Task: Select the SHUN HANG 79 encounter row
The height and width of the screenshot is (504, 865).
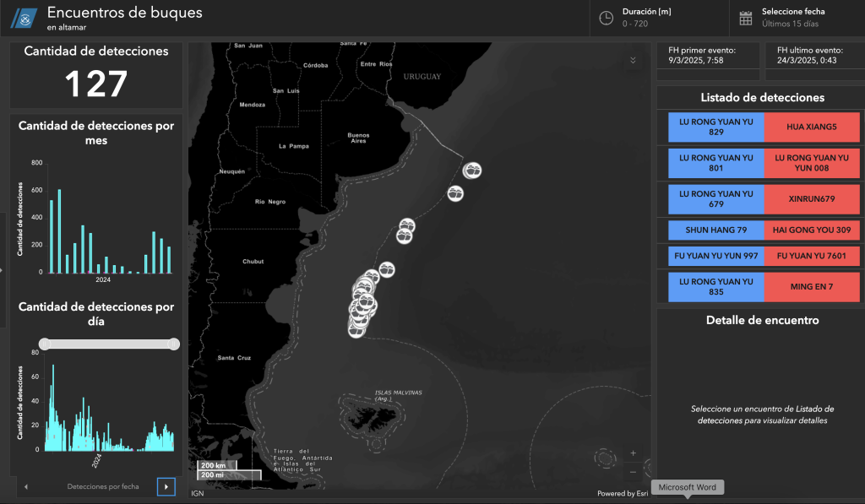Action: point(716,230)
